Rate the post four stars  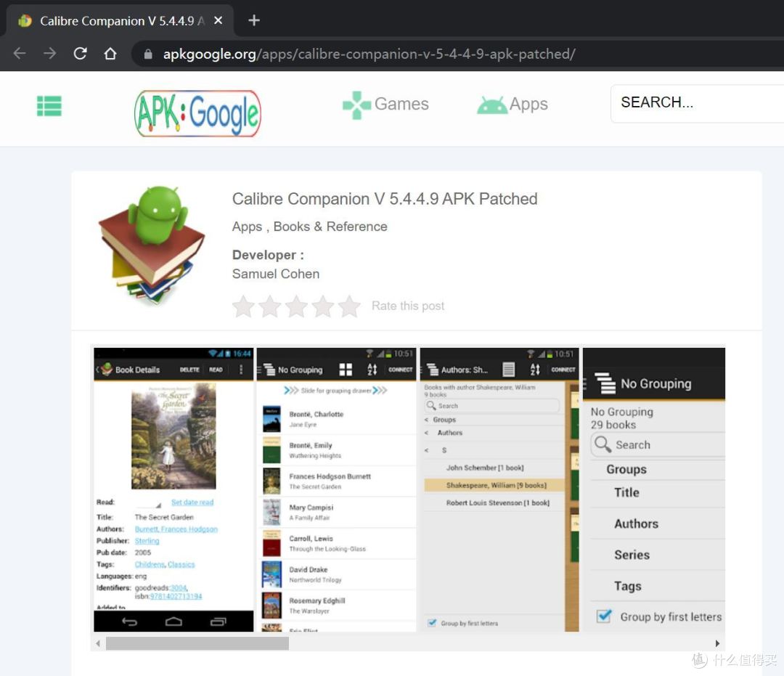point(323,306)
